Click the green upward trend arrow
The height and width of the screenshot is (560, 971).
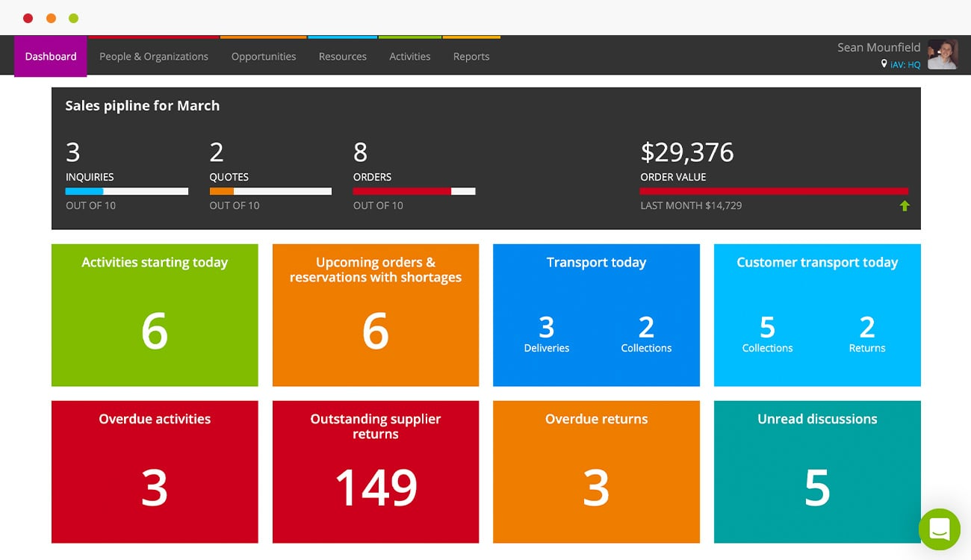click(905, 205)
